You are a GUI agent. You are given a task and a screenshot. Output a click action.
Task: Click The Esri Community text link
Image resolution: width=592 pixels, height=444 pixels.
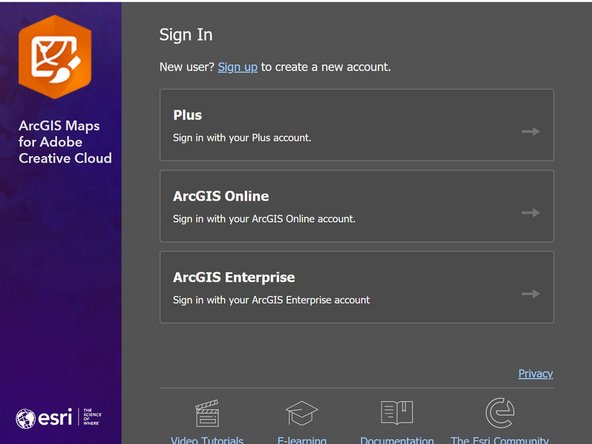pos(500,440)
